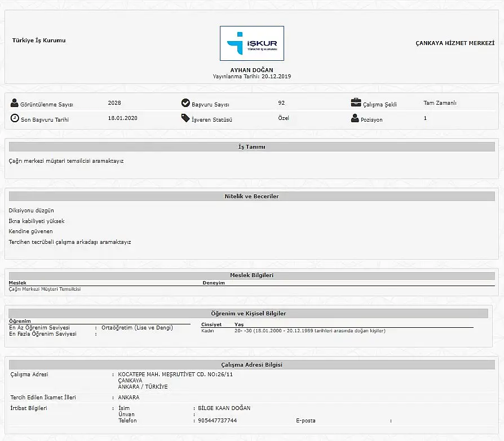Viewport: 504px width, 441px height.
Task: Click the Deneyim column heading
Action: (x=214, y=283)
